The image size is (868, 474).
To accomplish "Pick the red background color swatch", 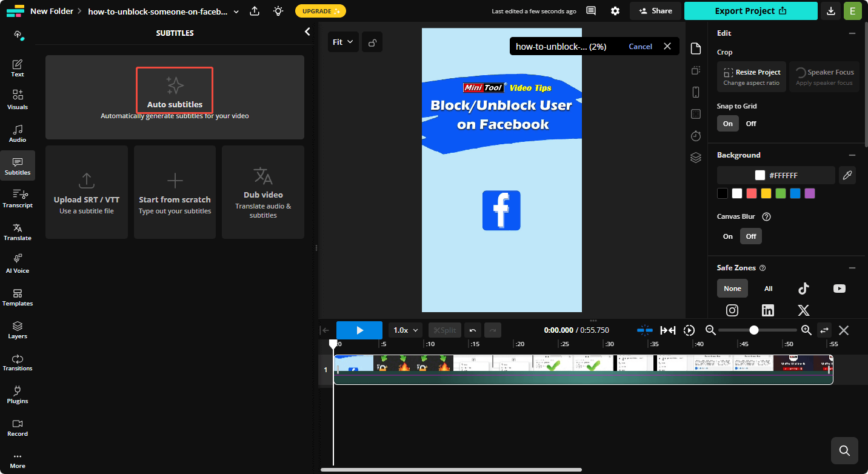I will (x=752, y=193).
